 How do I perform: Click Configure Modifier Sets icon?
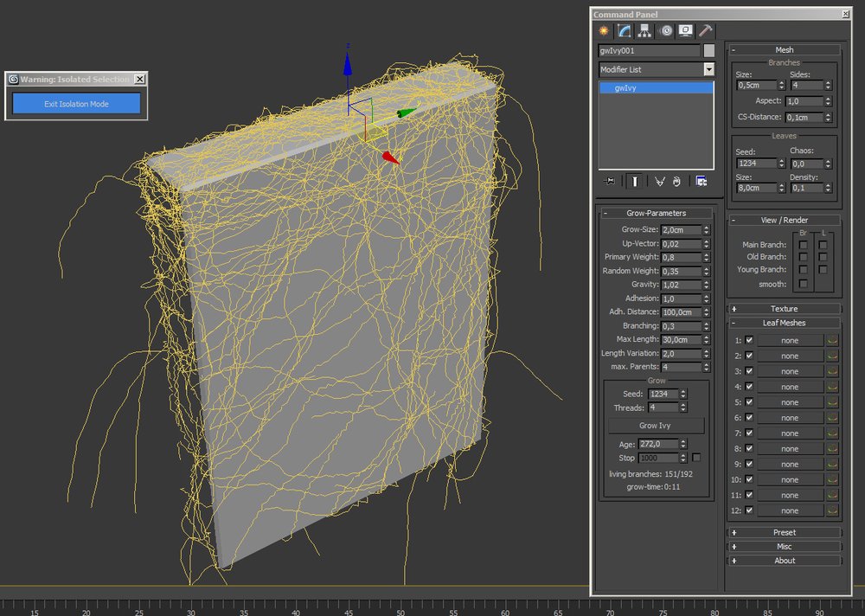coord(701,181)
